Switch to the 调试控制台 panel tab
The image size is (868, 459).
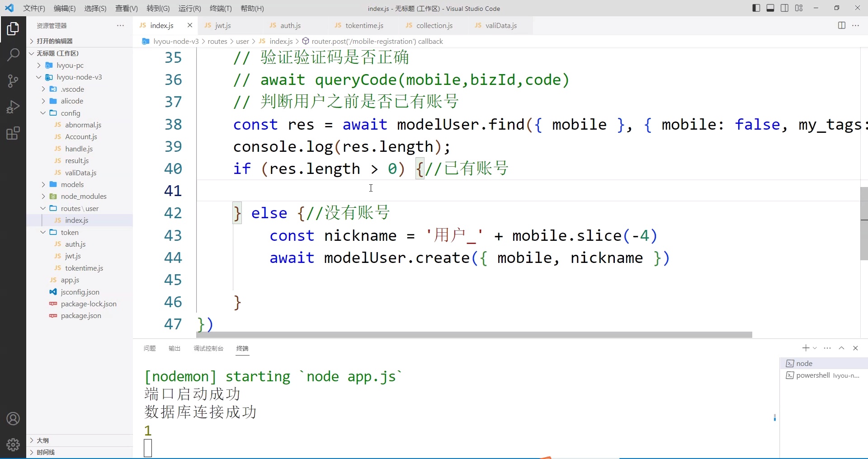(x=208, y=348)
